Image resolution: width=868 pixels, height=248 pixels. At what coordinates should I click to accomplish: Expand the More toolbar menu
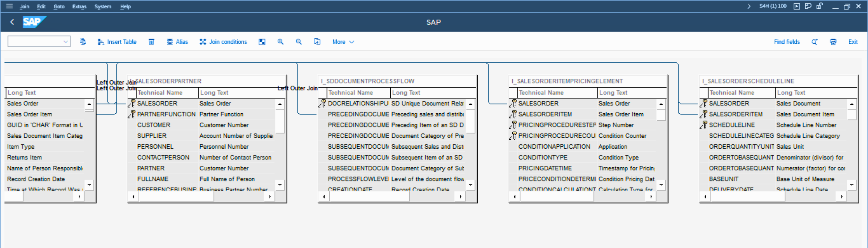pyautogui.click(x=343, y=42)
